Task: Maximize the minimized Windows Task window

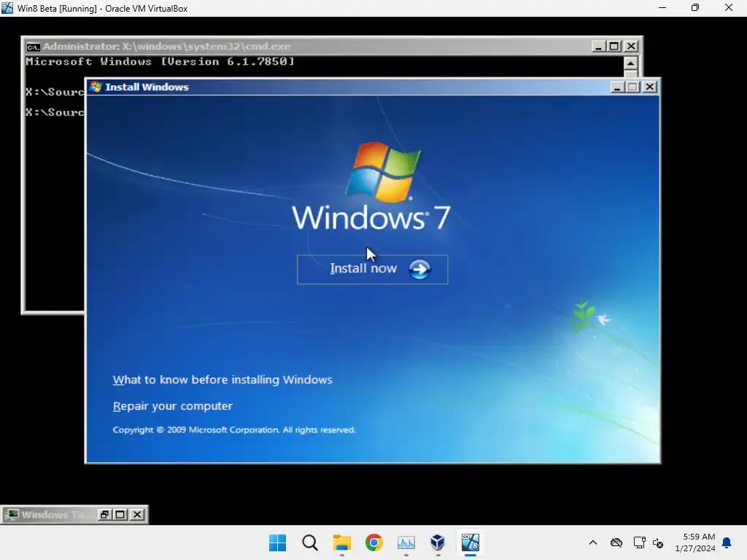Action: 120,514
